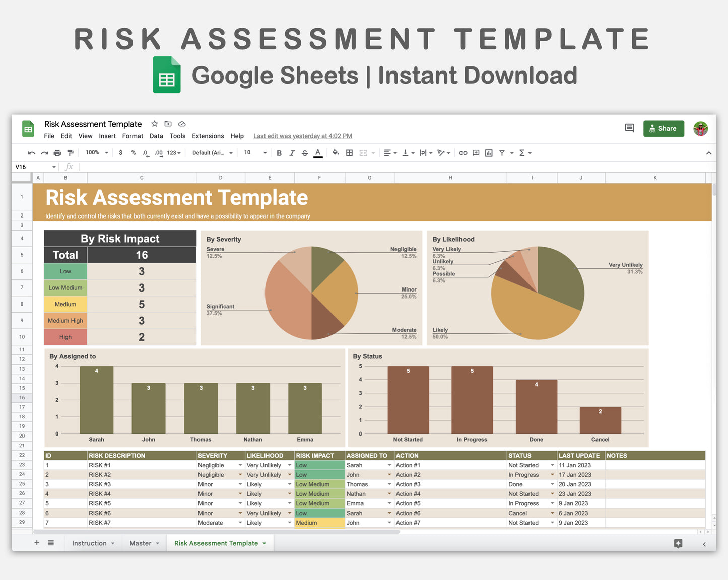The width and height of the screenshot is (728, 580).
Task: Collapse the toolbar with the chevron
Action: [709, 153]
